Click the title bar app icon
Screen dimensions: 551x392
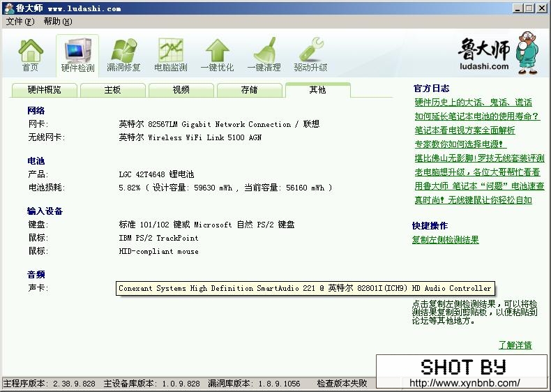click(9, 8)
